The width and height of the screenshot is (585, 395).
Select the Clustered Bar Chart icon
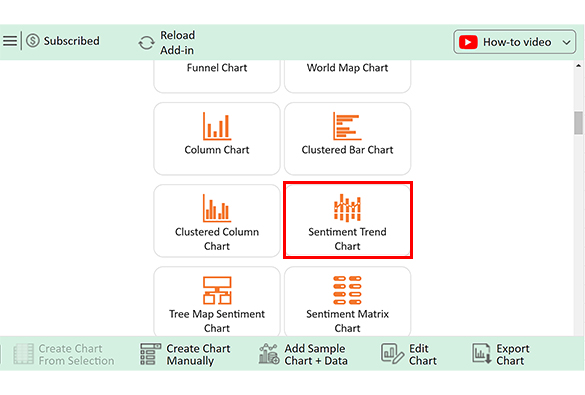347,126
